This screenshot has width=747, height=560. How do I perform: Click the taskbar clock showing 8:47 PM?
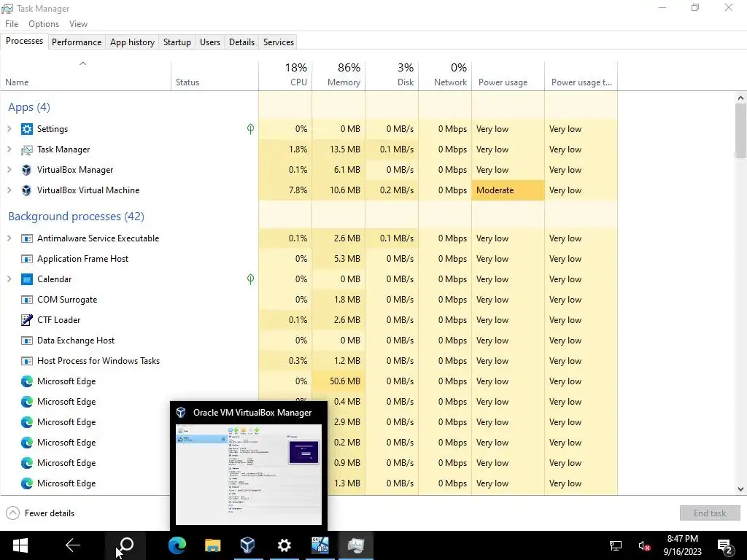[x=683, y=545]
